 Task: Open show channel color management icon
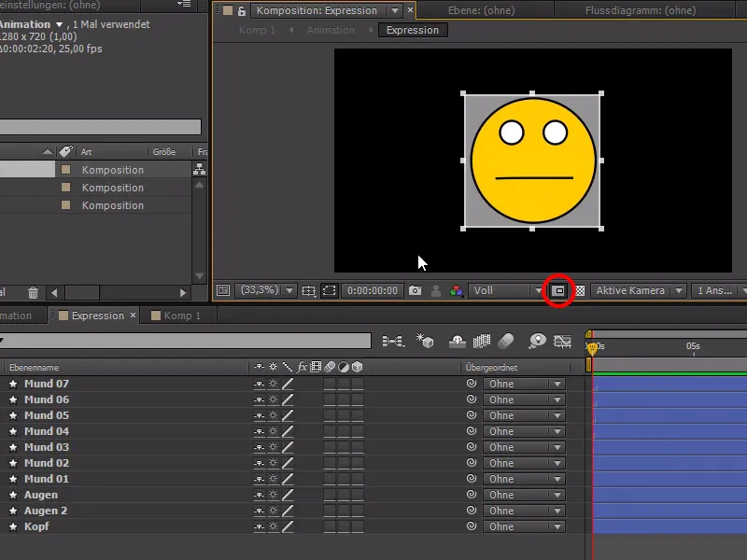(456, 290)
